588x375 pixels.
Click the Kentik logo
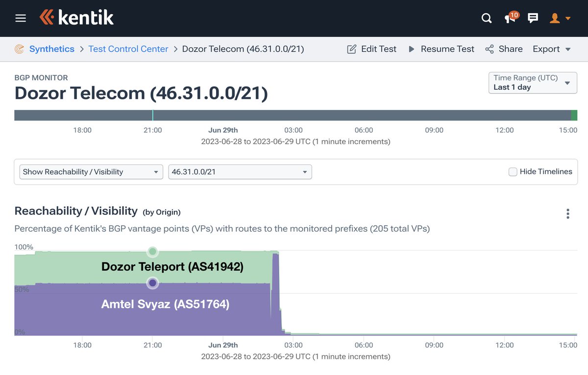coord(76,18)
